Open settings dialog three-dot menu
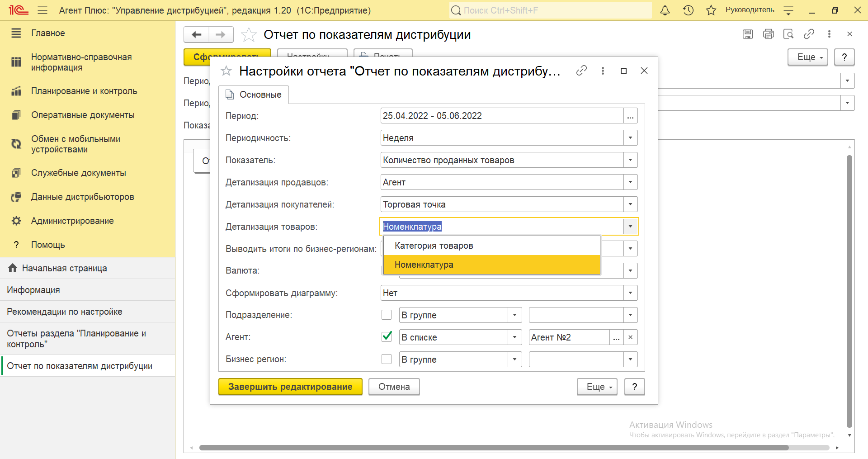Screen dimensions: 868x459 (x=603, y=71)
